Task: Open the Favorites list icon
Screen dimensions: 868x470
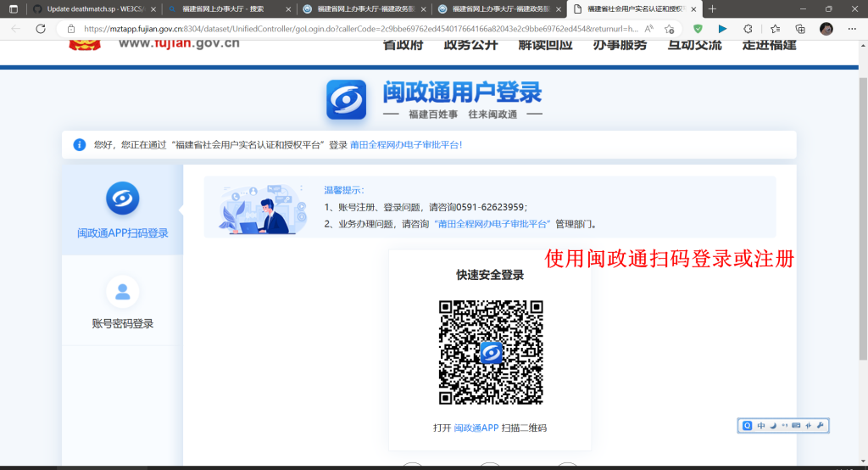Action: [775, 29]
